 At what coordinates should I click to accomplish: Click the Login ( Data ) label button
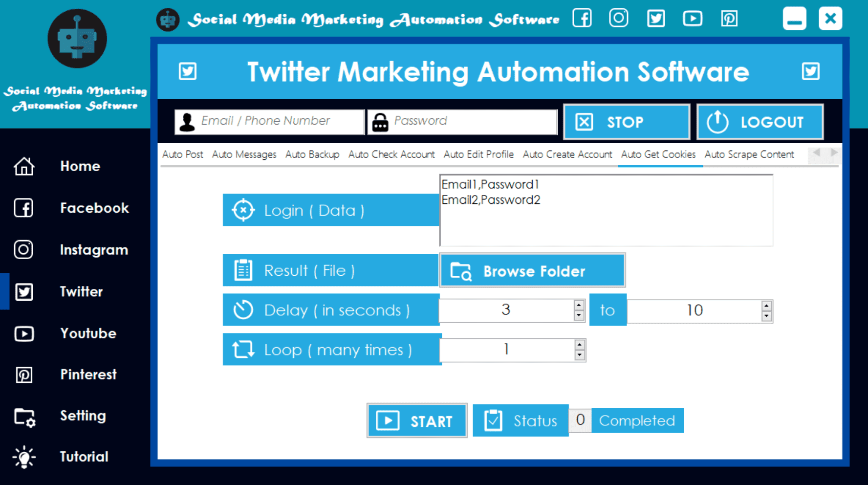click(x=331, y=210)
